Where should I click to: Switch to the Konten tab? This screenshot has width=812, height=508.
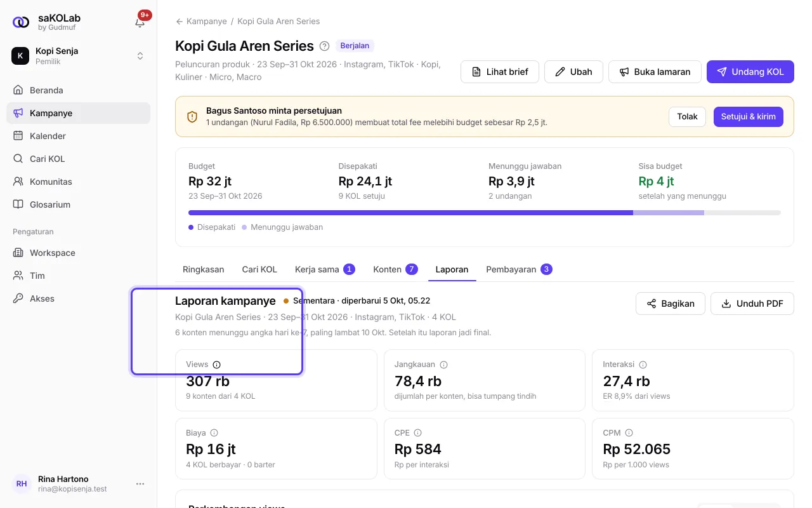coord(395,269)
